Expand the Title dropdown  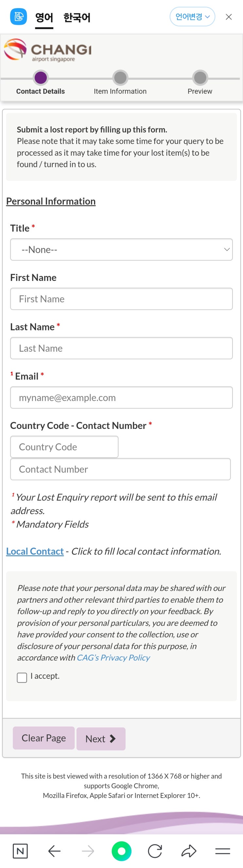[x=121, y=250]
